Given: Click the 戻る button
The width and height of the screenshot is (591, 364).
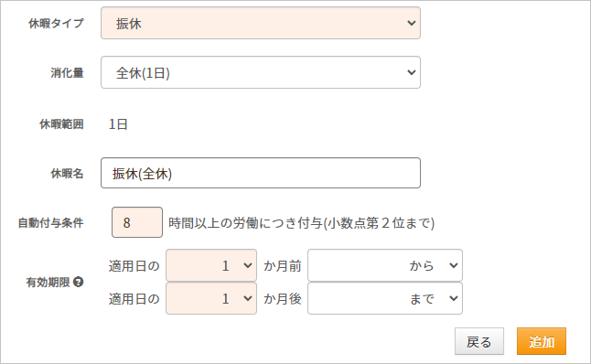Looking at the screenshot, I should [x=479, y=341].
